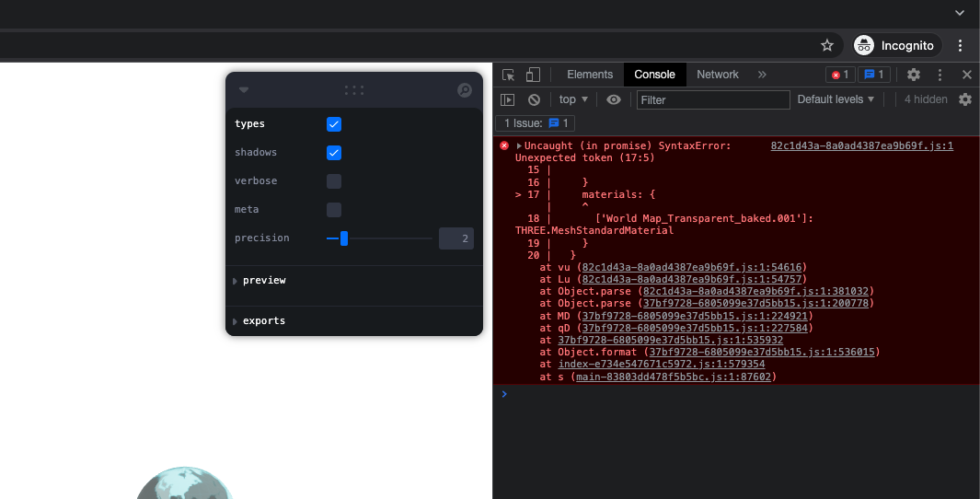980x499 pixels.
Task: Enable the meta checkbox
Action: point(334,210)
